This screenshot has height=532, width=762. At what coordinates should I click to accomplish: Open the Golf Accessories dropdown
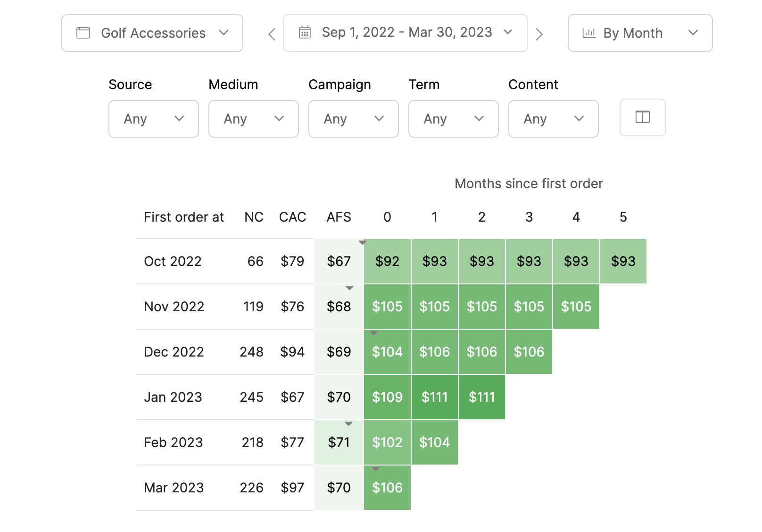(x=152, y=33)
